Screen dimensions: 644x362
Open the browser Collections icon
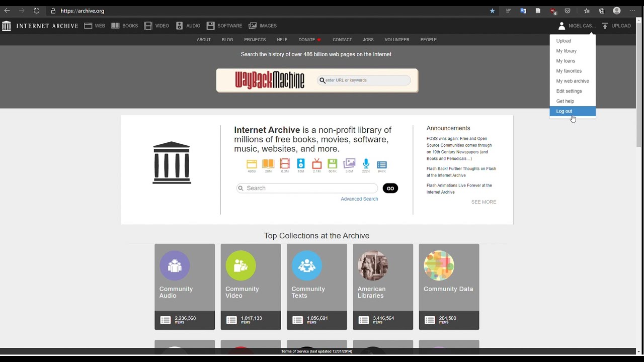coord(602,11)
